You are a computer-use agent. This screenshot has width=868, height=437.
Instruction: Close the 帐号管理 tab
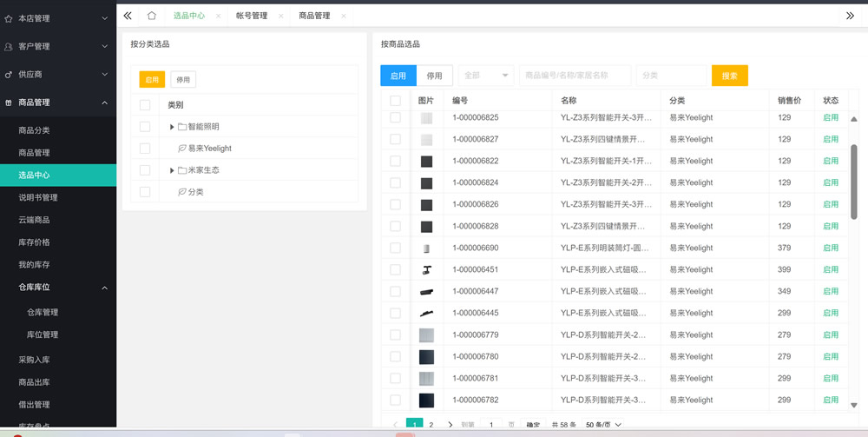(x=281, y=17)
